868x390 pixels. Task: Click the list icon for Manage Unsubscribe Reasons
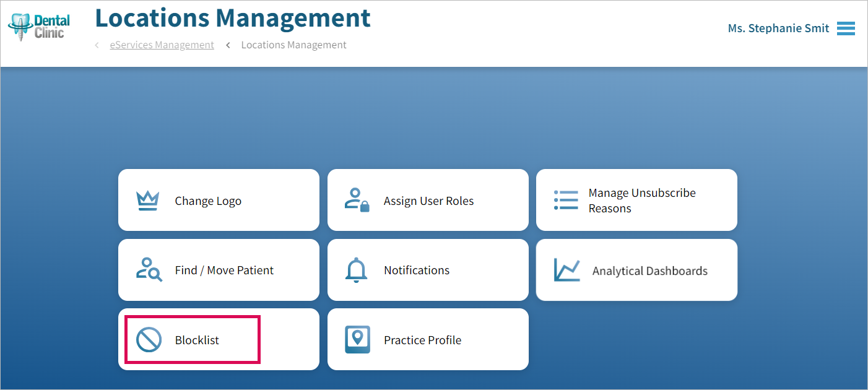(565, 201)
